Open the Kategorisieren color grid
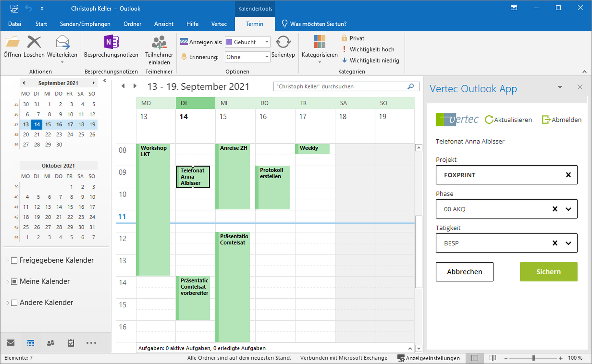The width and height of the screenshot is (592, 364). coord(319,42)
